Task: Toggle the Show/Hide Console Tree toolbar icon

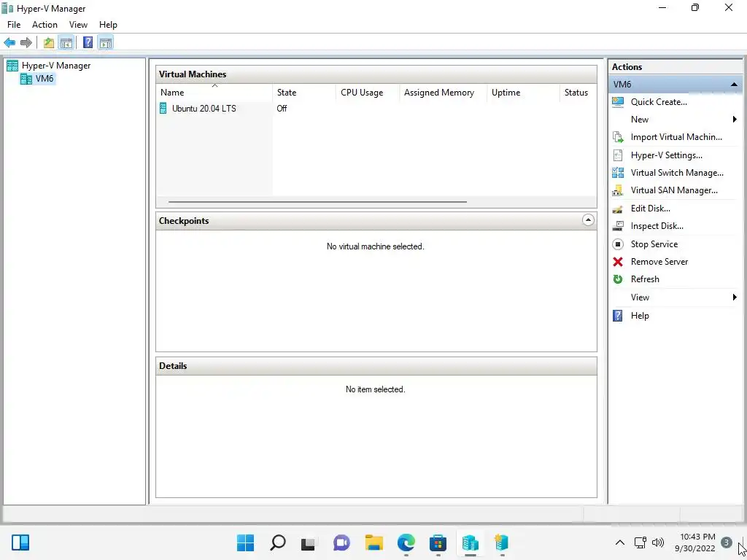Action: 66,43
